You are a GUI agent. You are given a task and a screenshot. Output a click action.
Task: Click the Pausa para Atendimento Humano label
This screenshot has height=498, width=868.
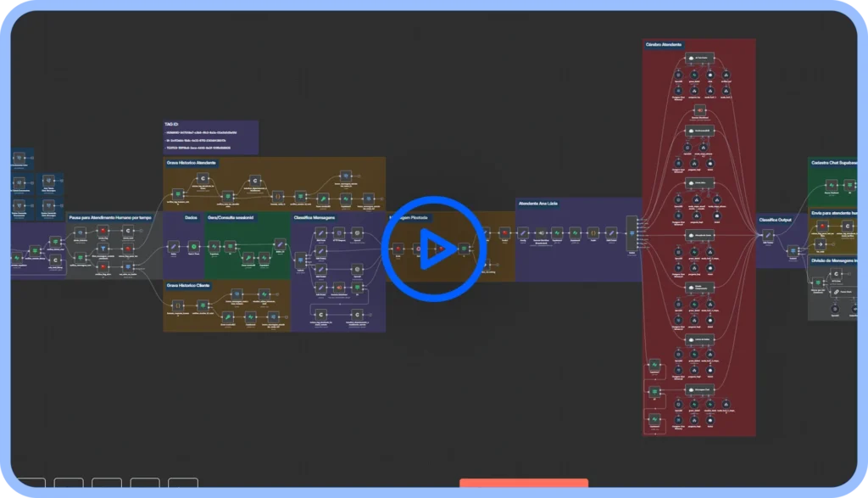[x=110, y=217]
